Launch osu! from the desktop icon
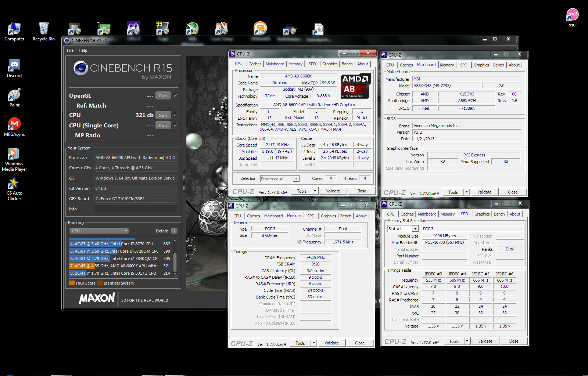The image size is (588, 376). [x=572, y=18]
